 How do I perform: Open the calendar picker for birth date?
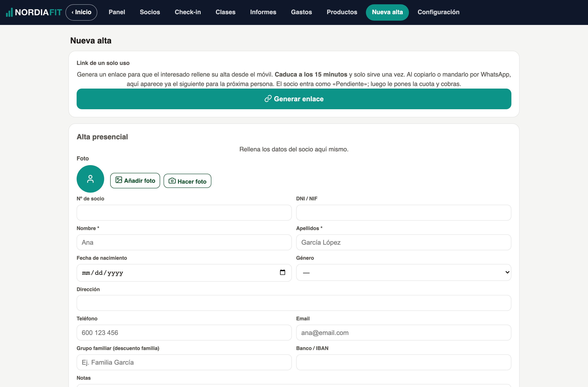282,272
